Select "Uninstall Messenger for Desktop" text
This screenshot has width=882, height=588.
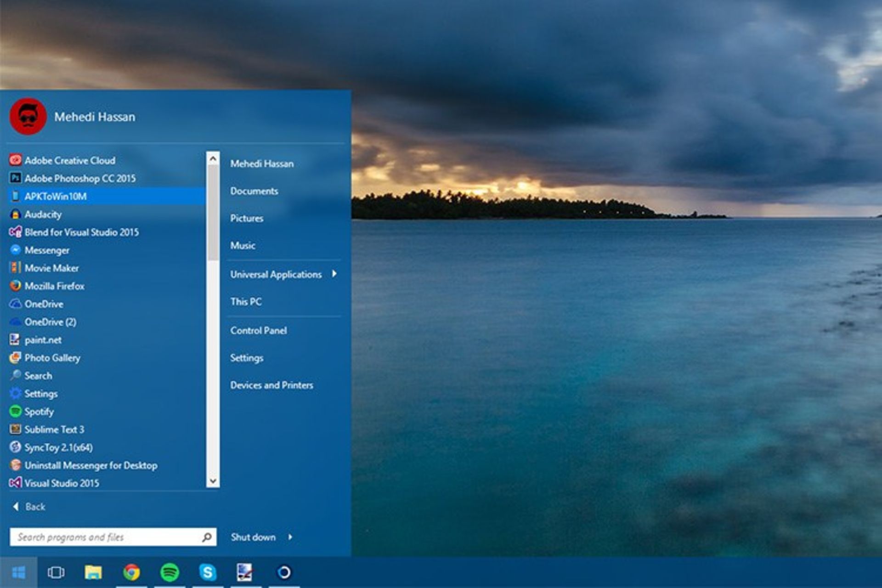pyautogui.click(x=91, y=465)
